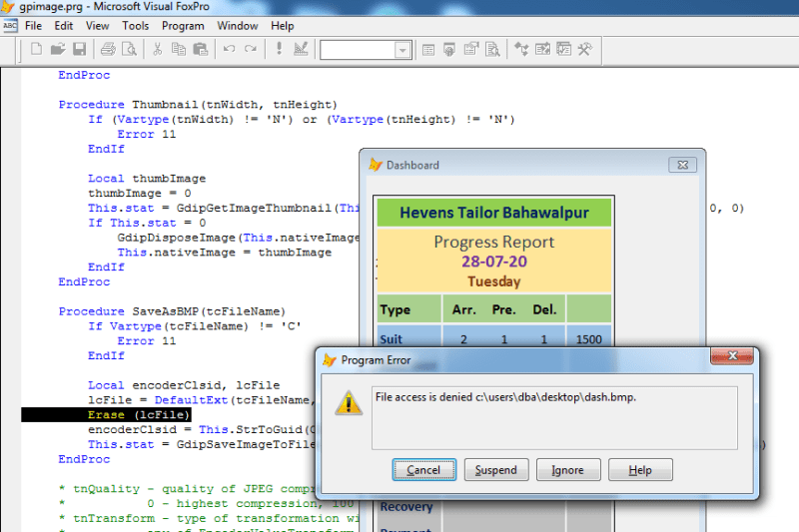Click inside the empty database combo box field
Viewport: 799px width, 532px height.
[358, 50]
